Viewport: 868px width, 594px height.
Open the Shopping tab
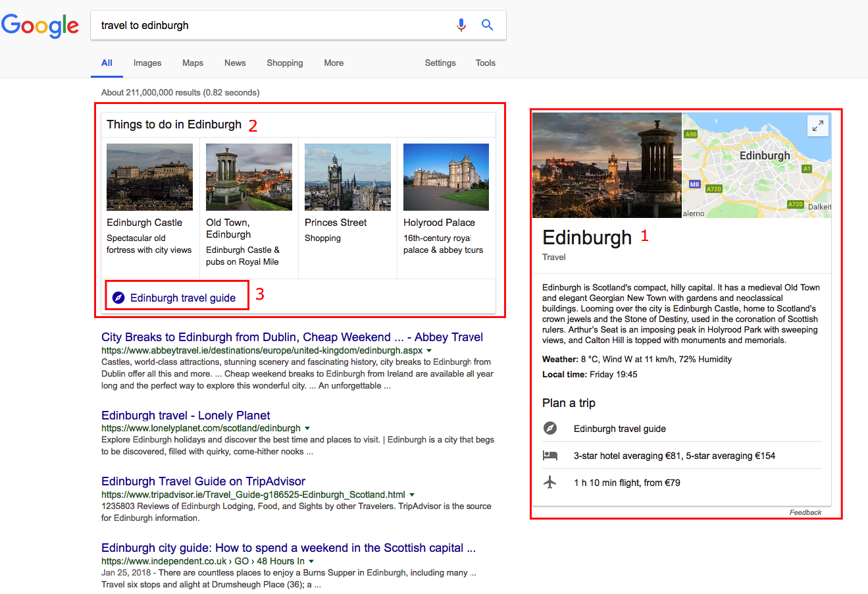click(285, 63)
